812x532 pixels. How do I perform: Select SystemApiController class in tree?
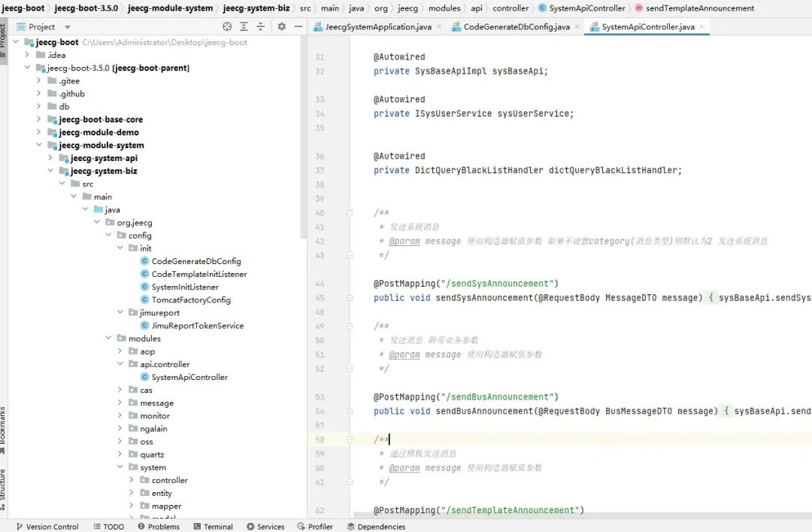(189, 377)
